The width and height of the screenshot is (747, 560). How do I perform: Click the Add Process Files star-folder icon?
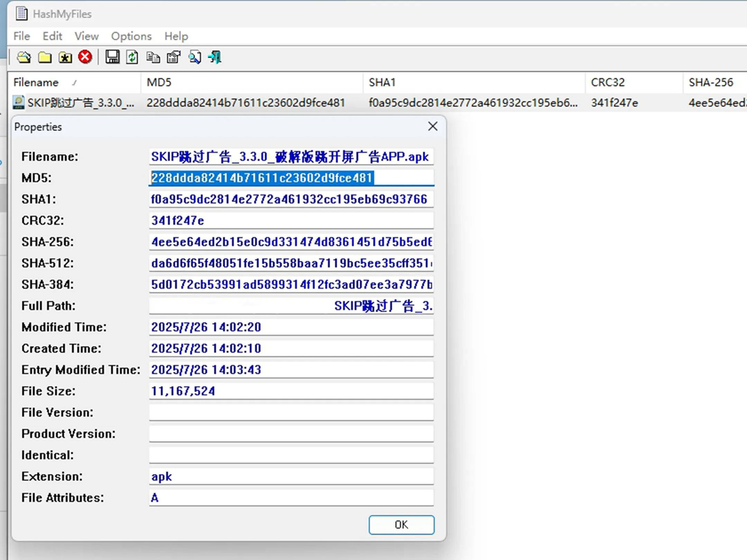pyautogui.click(x=65, y=57)
